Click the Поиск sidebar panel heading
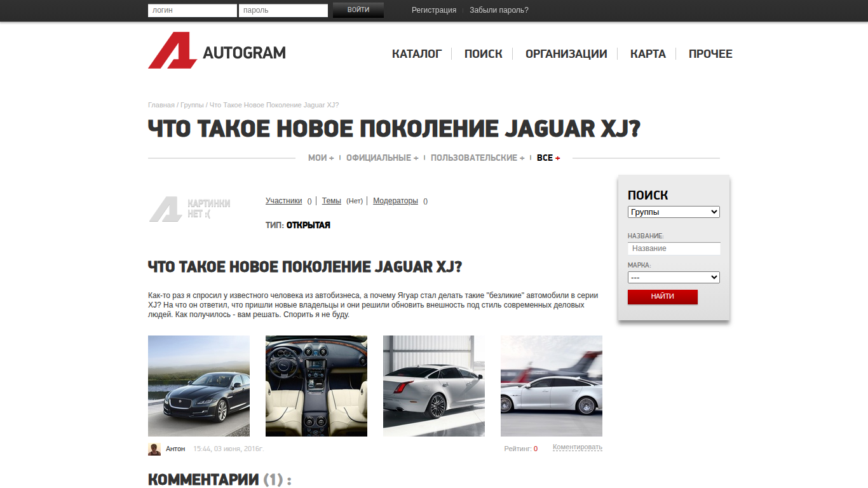This screenshot has width=868, height=488. (648, 195)
